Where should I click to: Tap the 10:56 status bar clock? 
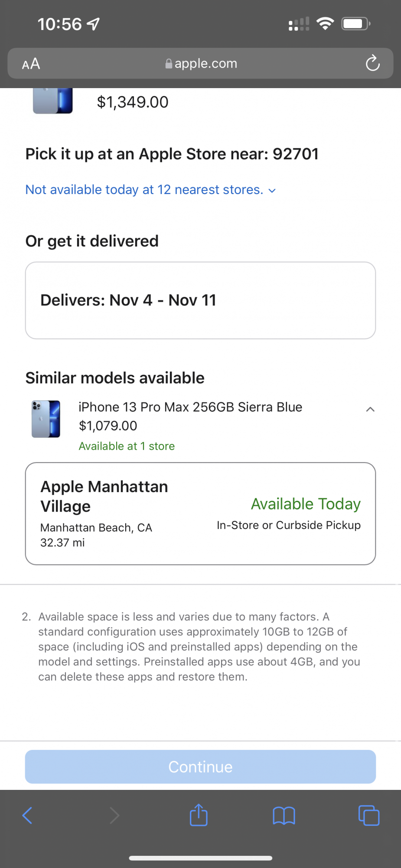59,24
